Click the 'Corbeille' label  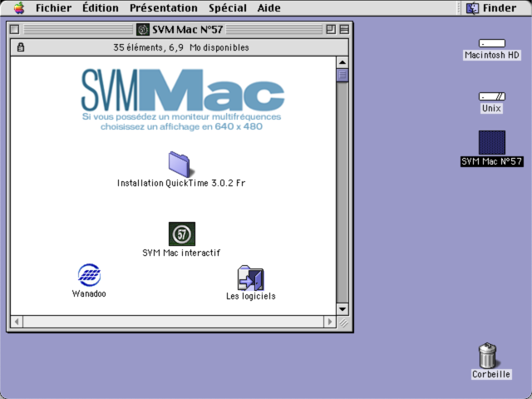(491, 374)
